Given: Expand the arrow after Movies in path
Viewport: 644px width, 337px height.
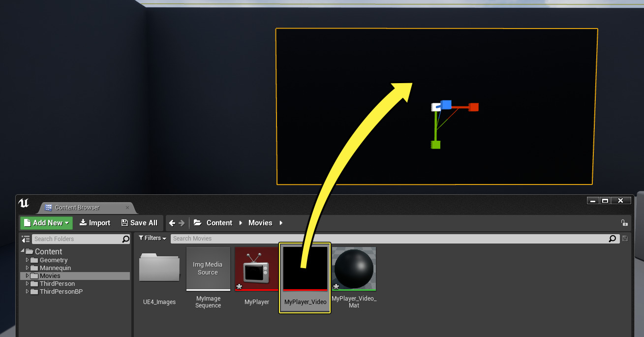Looking at the screenshot, I should pos(281,223).
